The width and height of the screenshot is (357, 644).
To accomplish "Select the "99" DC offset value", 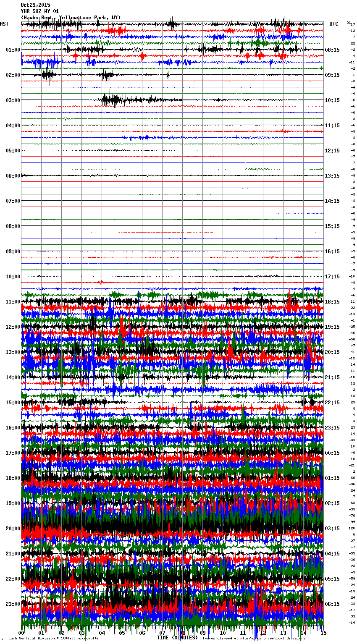I will [353, 522].
